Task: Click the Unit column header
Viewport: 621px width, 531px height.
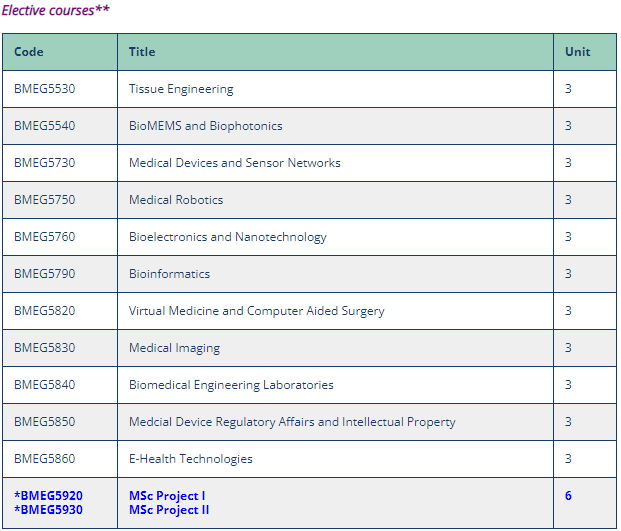Action: click(x=577, y=52)
